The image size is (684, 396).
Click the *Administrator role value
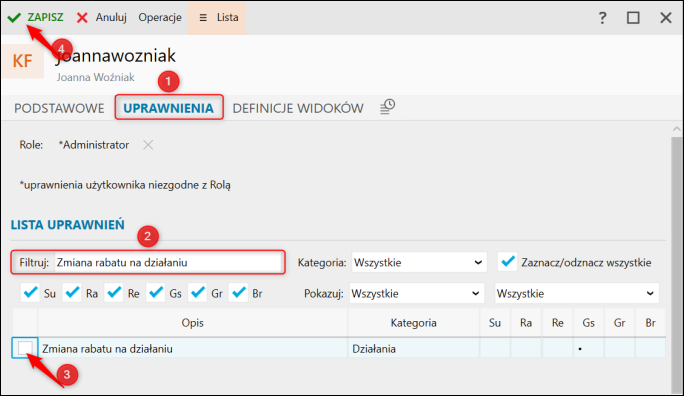coord(94,145)
